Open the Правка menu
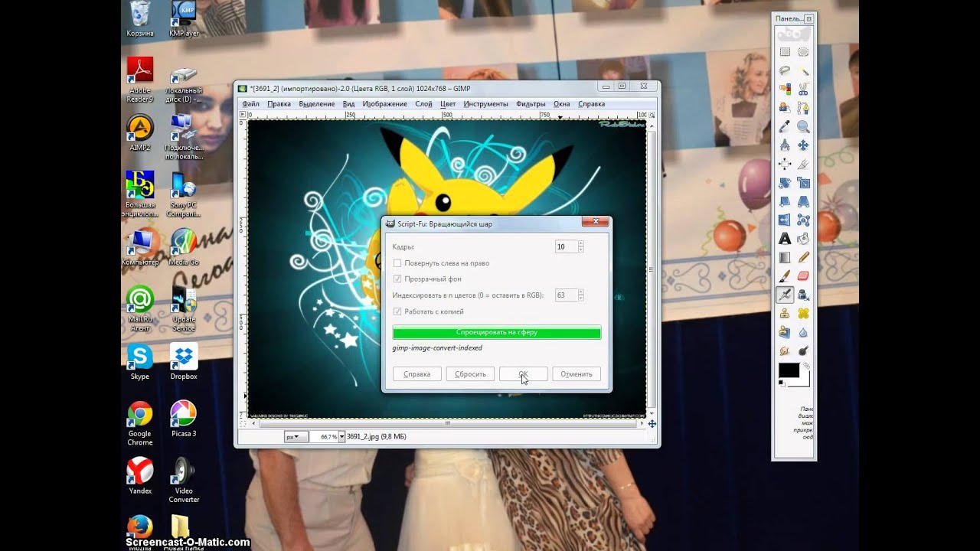Image resolution: width=980 pixels, height=551 pixels. coord(279,104)
